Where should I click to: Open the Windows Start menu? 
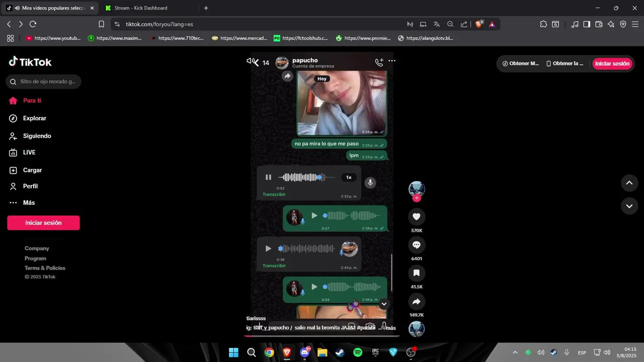pyautogui.click(x=233, y=352)
